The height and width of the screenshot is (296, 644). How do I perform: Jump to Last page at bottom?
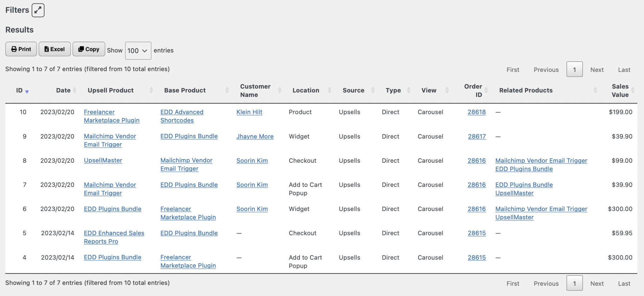[x=624, y=283]
